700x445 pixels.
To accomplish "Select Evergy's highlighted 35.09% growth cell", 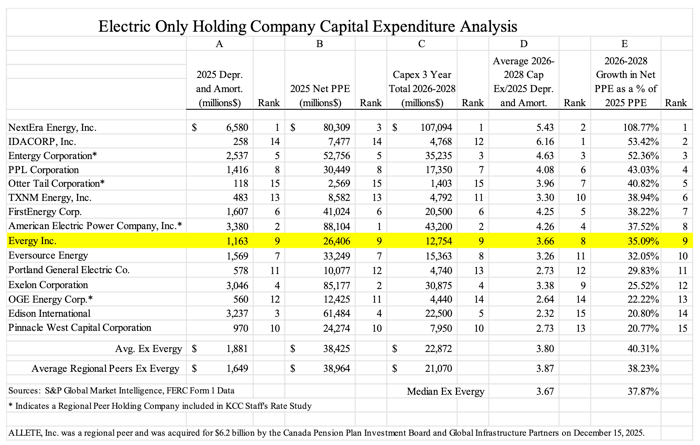I will [643, 241].
